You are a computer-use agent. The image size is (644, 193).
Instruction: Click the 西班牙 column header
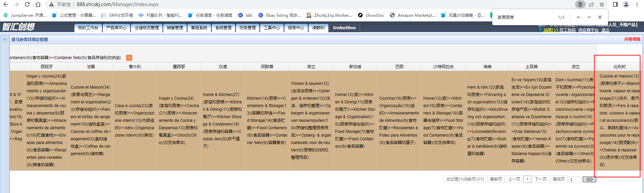(47, 67)
